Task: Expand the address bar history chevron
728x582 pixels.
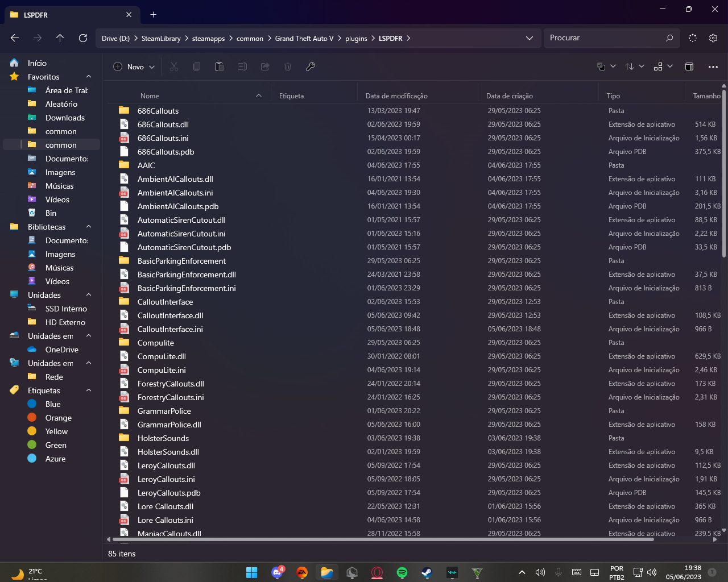Action: point(530,38)
